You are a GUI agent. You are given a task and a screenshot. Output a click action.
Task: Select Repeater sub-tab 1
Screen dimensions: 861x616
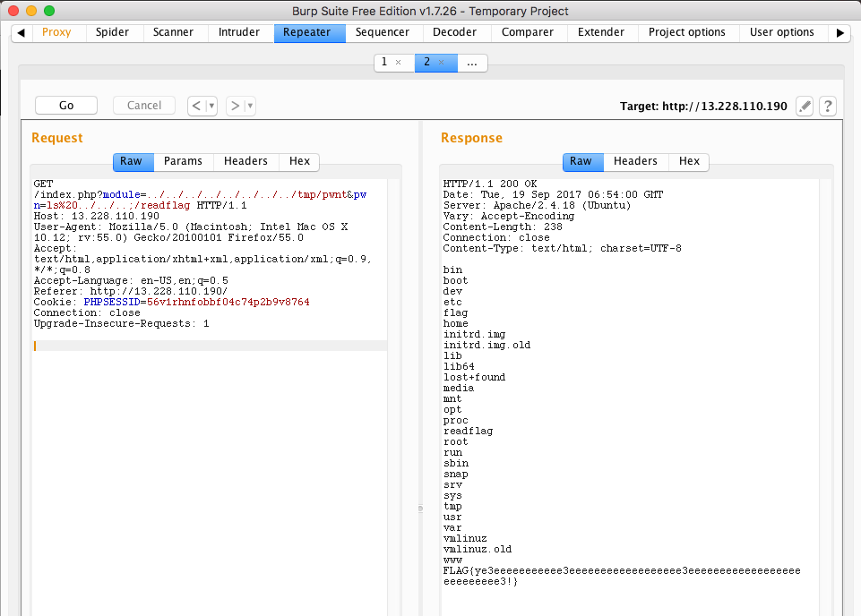384,62
